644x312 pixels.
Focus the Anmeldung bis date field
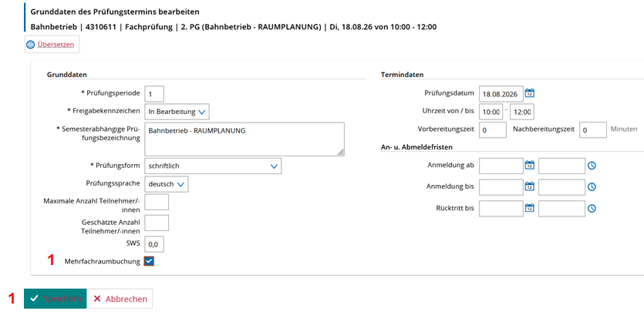[x=501, y=187]
